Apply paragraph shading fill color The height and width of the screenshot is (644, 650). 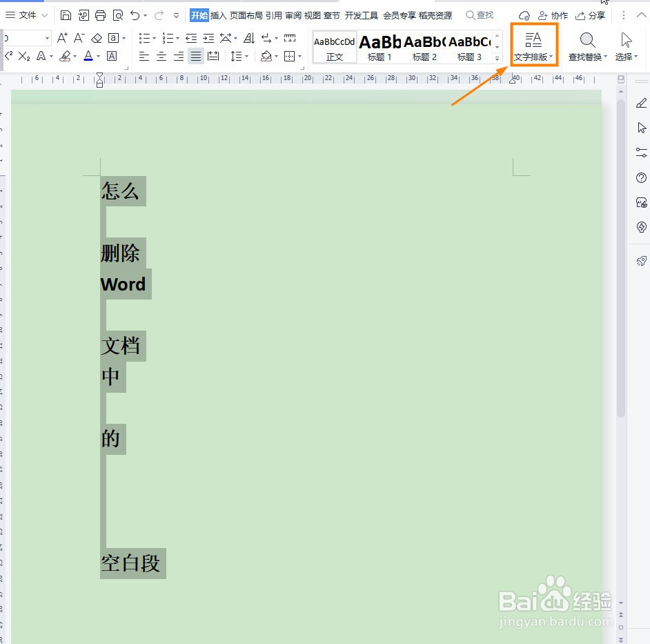pos(266,56)
